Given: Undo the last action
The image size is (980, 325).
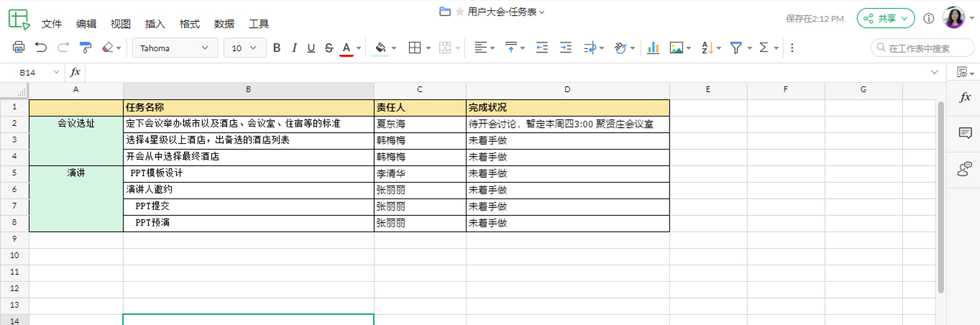Looking at the screenshot, I should pos(41,48).
